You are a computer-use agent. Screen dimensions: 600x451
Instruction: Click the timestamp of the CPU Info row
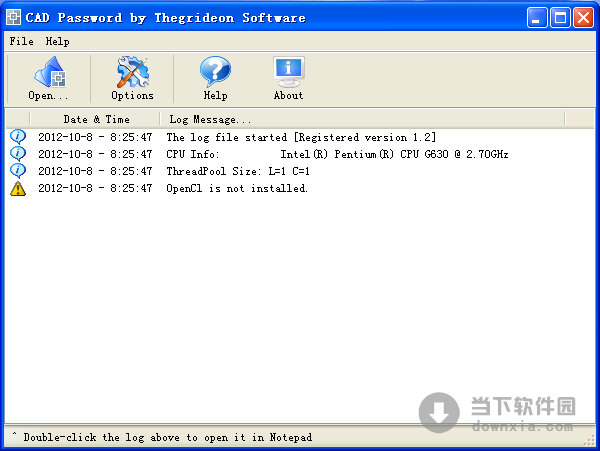[x=95, y=154]
